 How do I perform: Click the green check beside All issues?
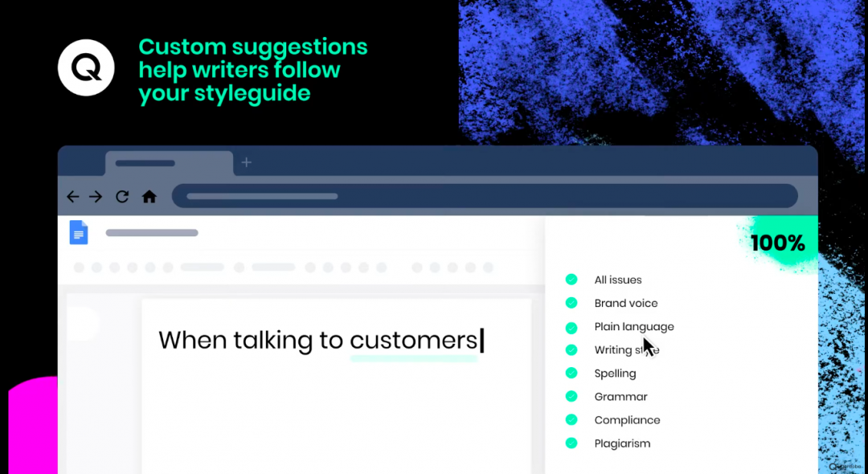(571, 280)
